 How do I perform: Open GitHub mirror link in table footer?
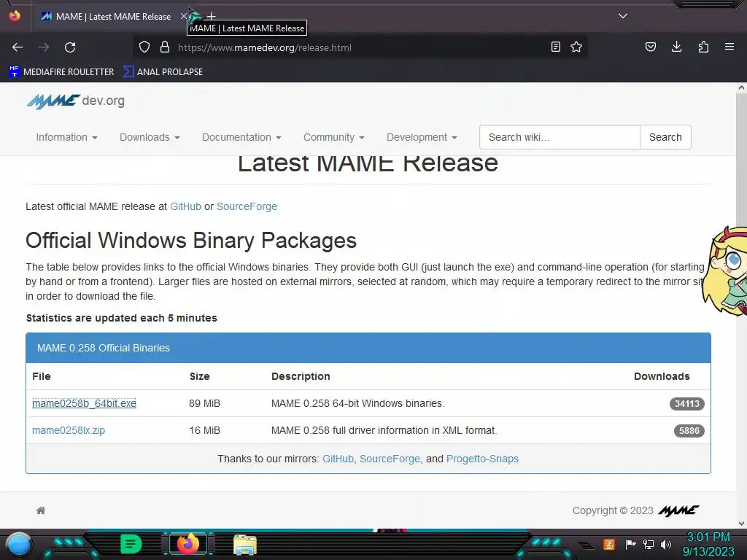(338, 459)
